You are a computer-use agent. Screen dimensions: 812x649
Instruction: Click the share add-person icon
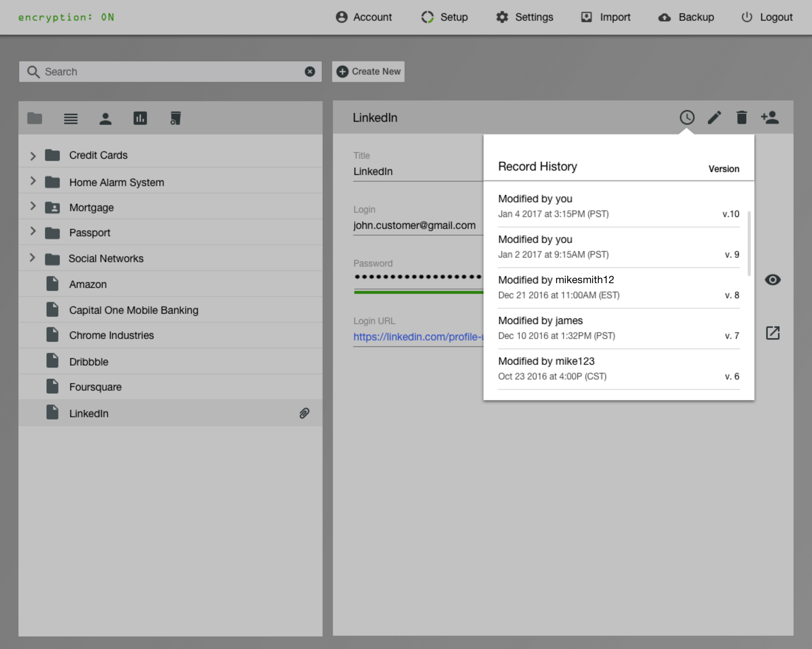pos(770,117)
